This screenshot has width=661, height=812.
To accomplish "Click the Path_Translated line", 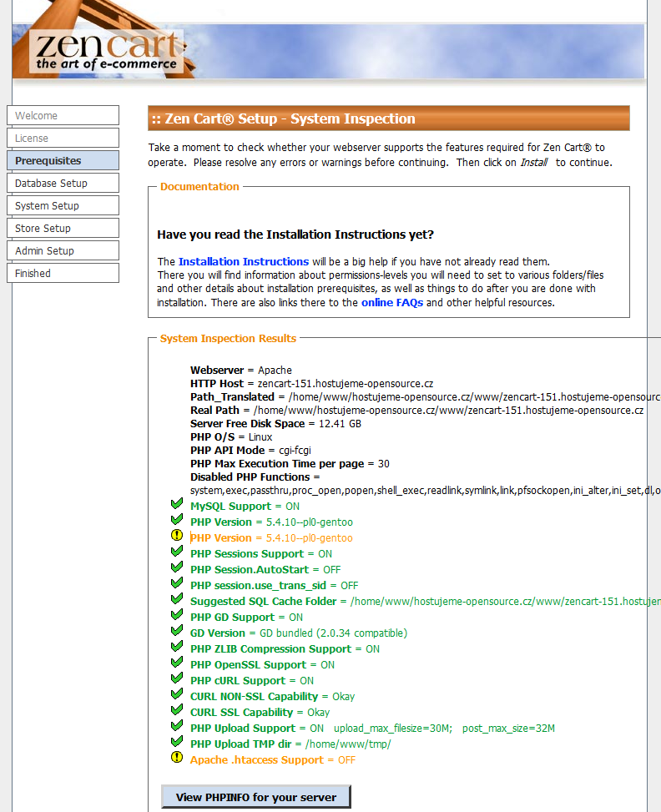I will (x=426, y=397).
